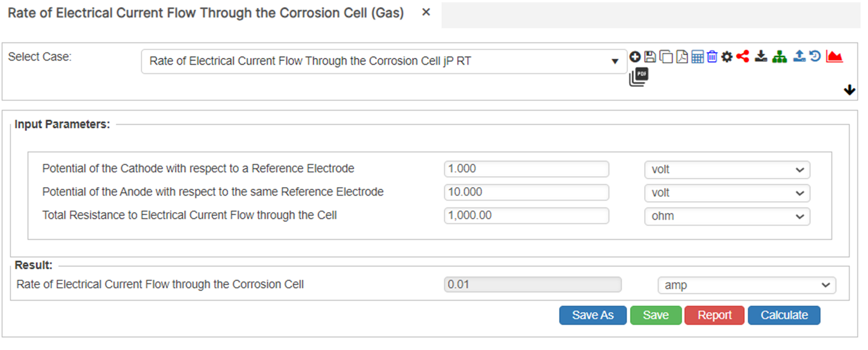Open the calculator table icon

tap(697, 56)
